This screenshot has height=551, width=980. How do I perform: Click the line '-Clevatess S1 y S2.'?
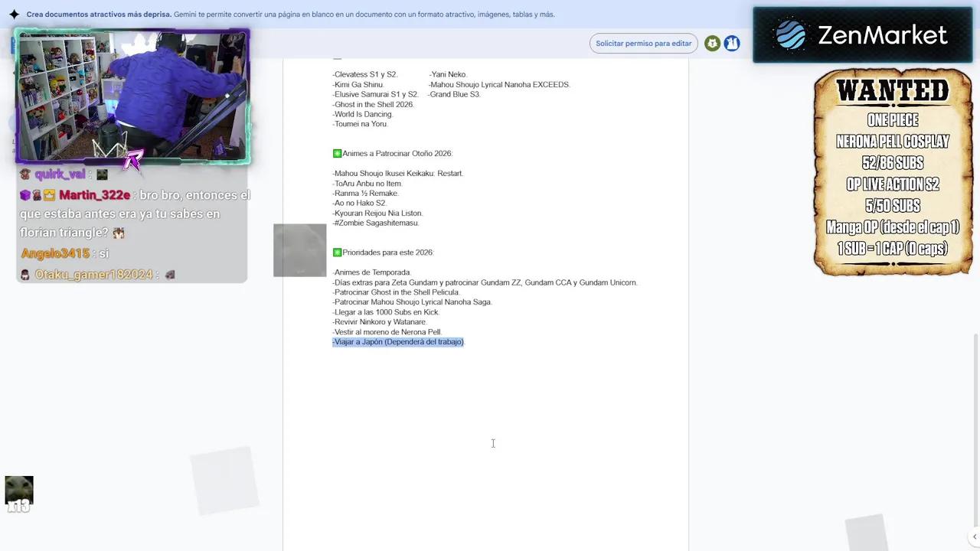click(x=365, y=75)
